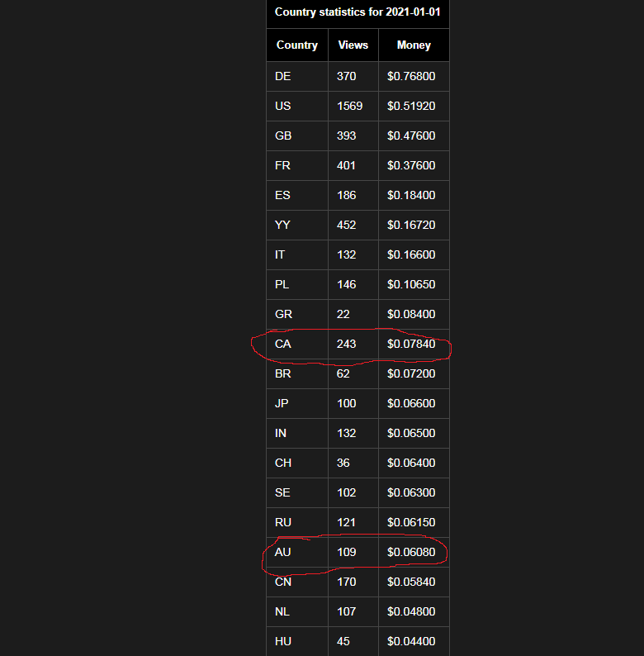Select the DE country cell
Image resolution: width=644 pixels, height=656 pixels.
(x=283, y=76)
